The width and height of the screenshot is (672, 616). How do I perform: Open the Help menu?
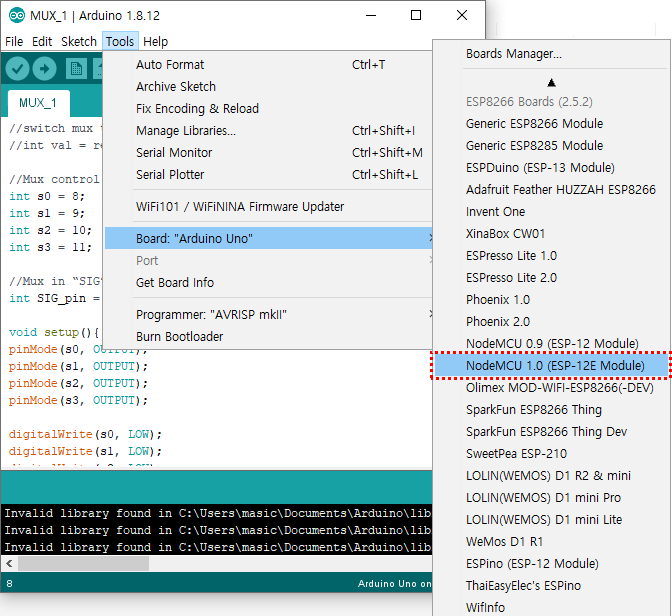(x=155, y=42)
